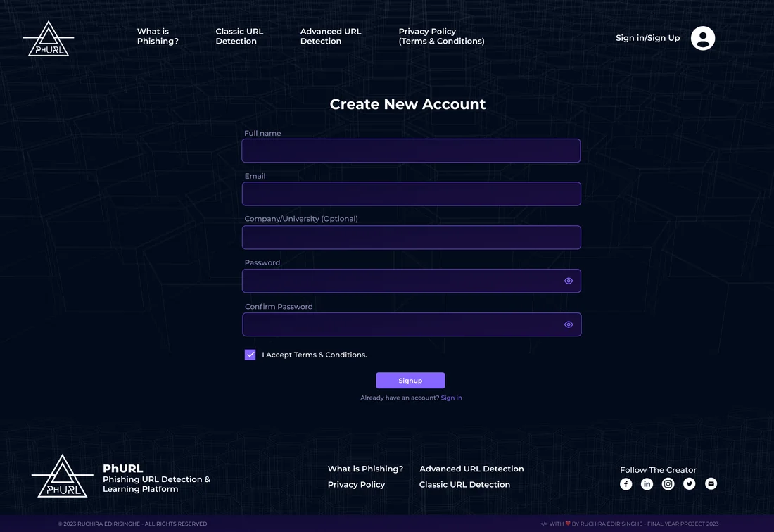Click the Phishing URL Detection & Learning Platform tagline

(x=156, y=484)
